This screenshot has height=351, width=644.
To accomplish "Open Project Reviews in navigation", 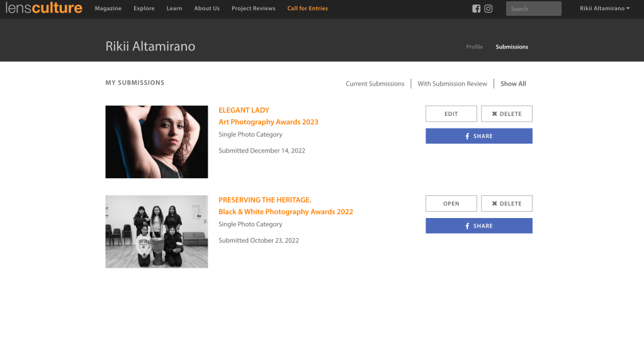I will [x=253, y=9].
